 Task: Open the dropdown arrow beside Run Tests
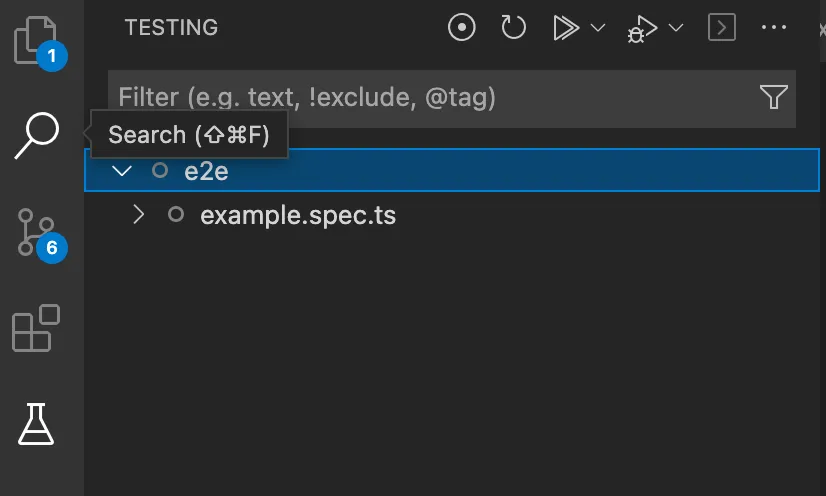[x=598, y=28]
